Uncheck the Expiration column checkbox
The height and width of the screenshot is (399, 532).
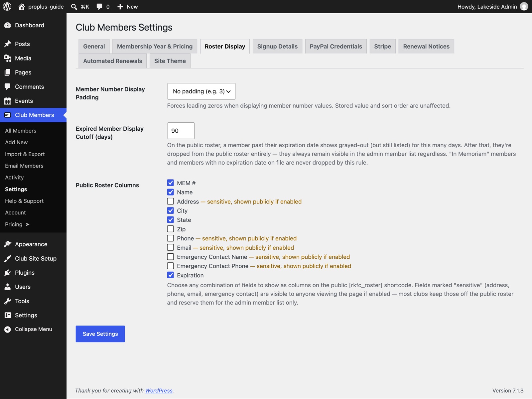[x=171, y=275]
